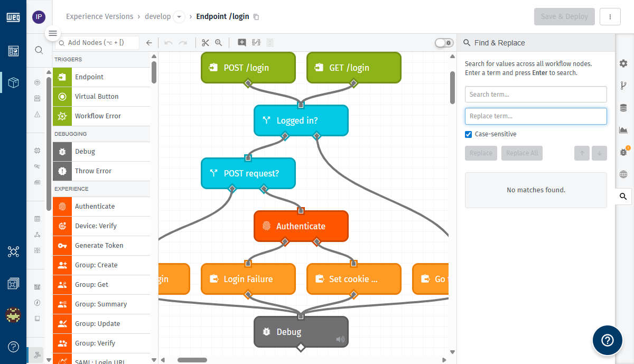
Task: Open storage database icon tab
Action: (x=623, y=108)
